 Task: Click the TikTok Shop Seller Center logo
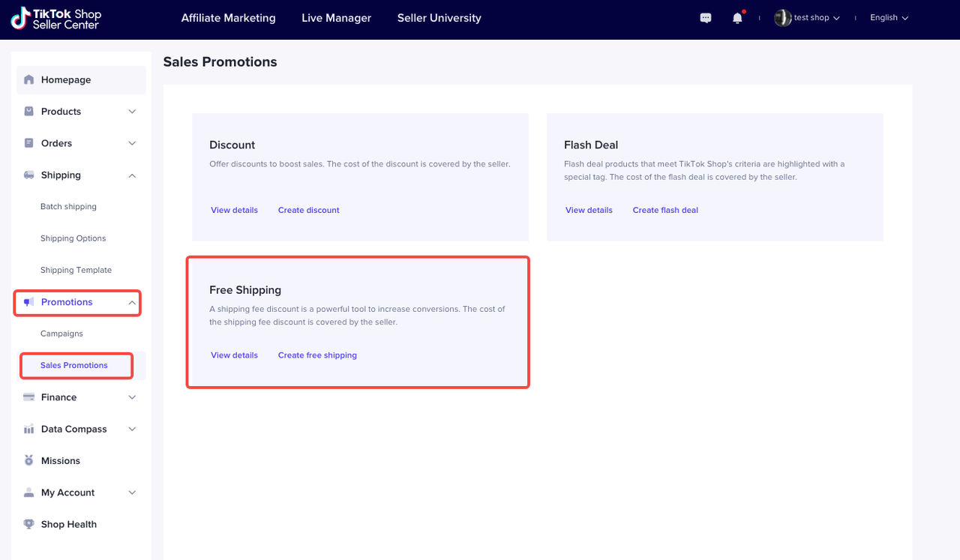(x=56, y=19)
